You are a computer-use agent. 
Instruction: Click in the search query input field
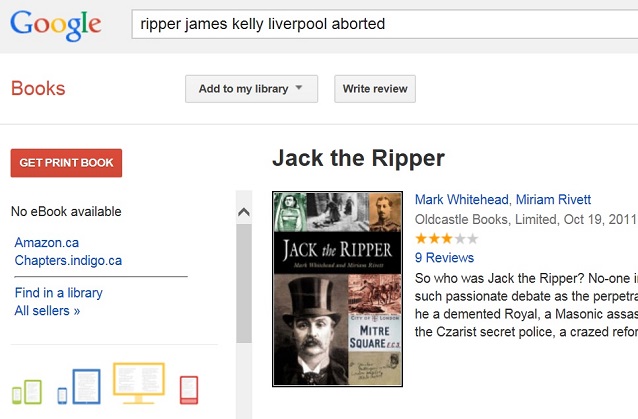385,24
